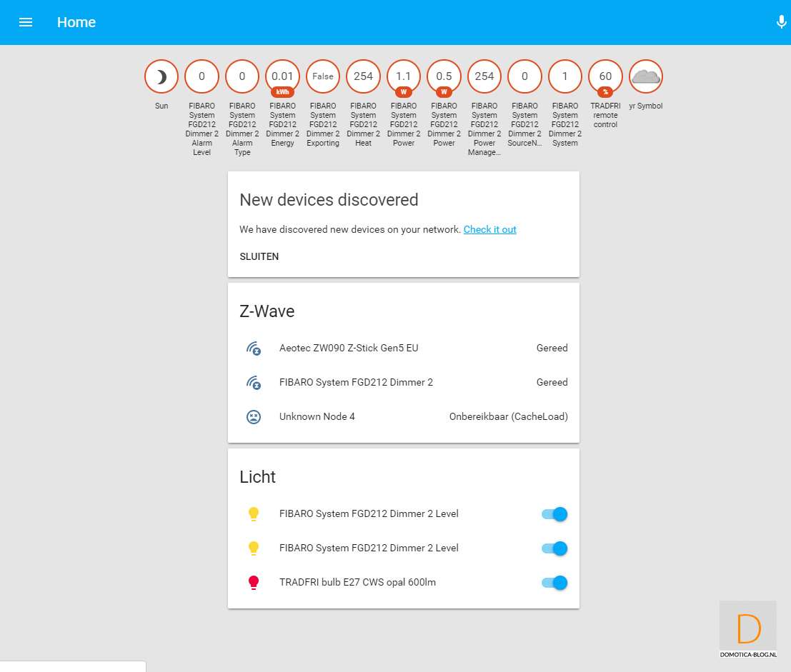Open the Sun state badge

(161, 76)
